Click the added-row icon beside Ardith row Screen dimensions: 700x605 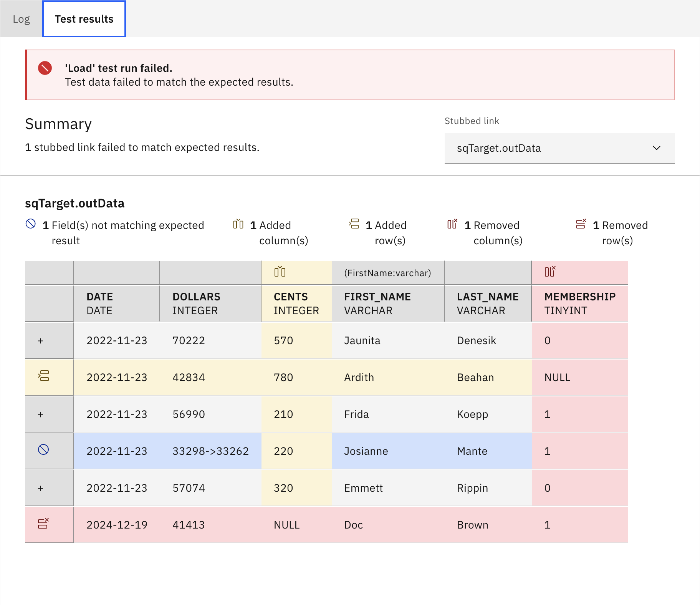click(x=44, y=376)
